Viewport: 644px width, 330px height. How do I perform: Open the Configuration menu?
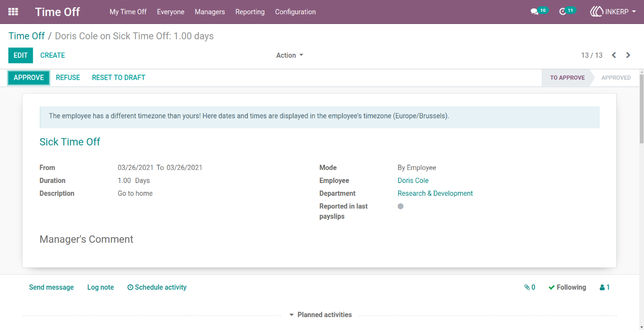(x=295, y=11)
